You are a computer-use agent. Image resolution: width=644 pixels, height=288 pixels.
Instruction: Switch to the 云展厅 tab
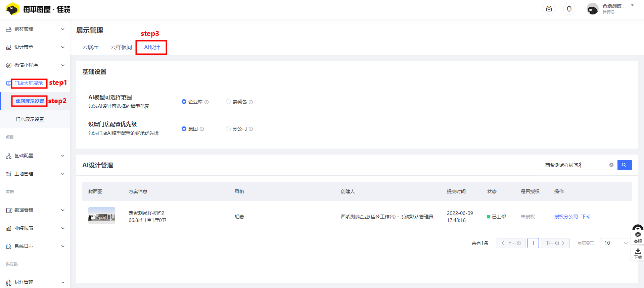tap(90, 47)
